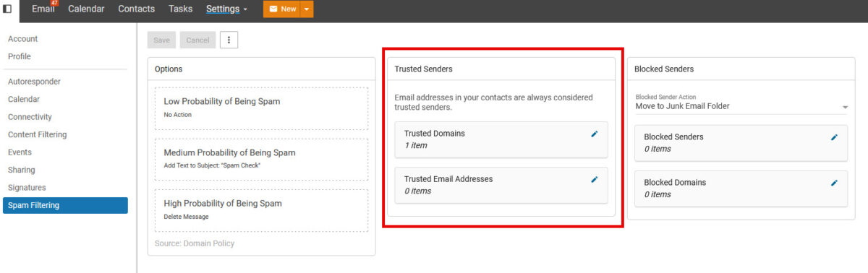Click '0 items' under Trusted Email Addresses
Image resolution: width=868 pixels, height=273 pixels.
pos(417,191)
